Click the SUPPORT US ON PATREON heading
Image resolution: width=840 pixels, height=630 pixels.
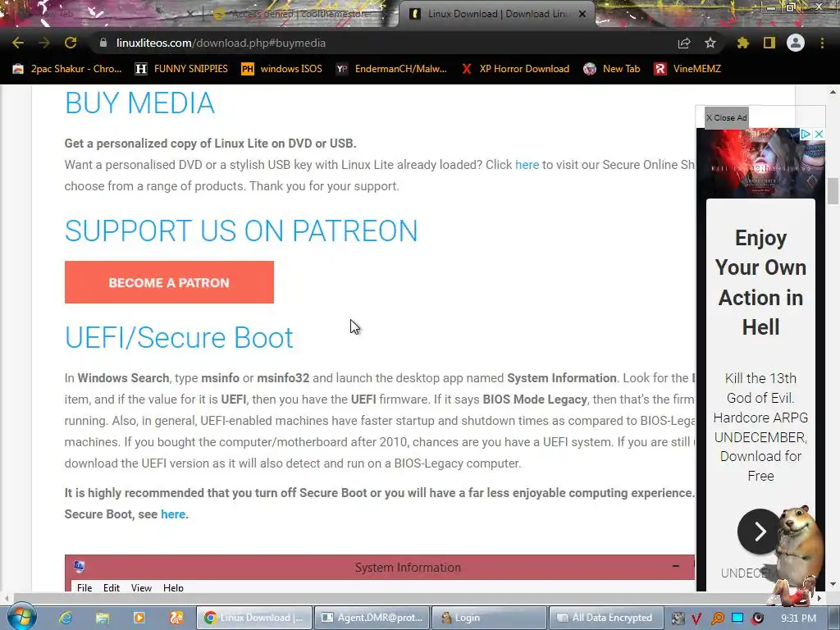coord(241,231)
